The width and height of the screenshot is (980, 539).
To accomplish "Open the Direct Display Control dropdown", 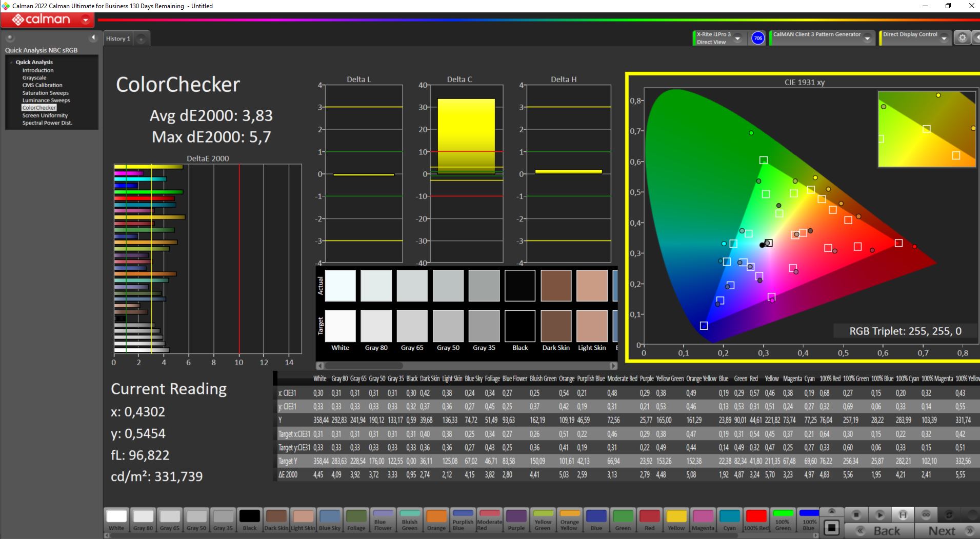I will click(x=944, y=38).
